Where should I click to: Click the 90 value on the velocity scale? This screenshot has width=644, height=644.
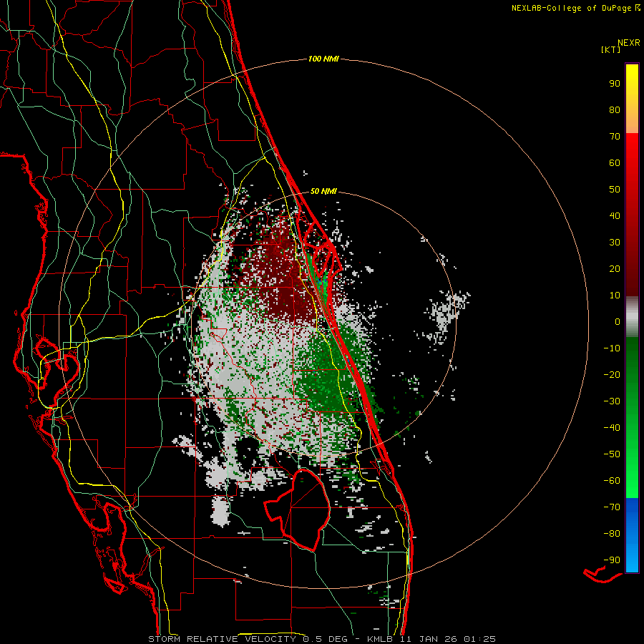coord(615,84)
